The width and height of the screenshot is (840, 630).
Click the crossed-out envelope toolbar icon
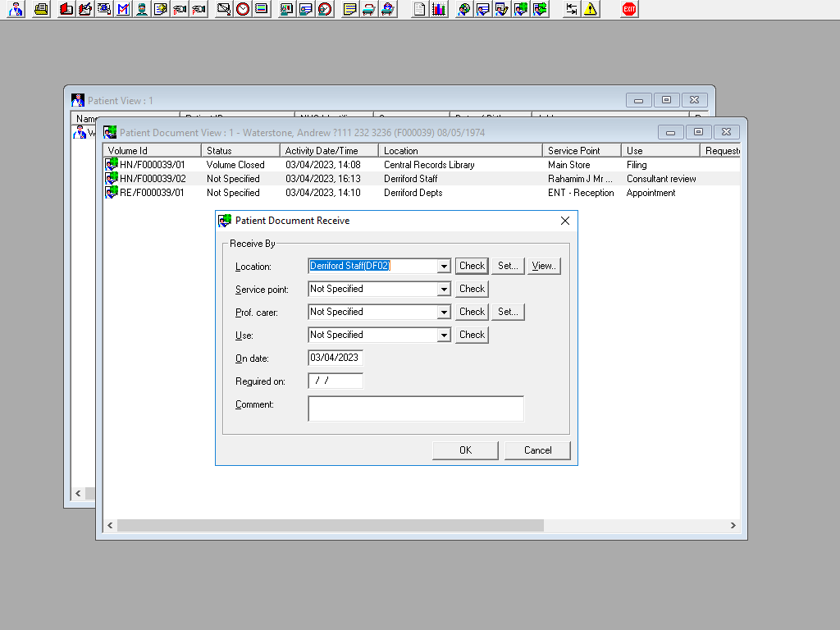[224, 9]
